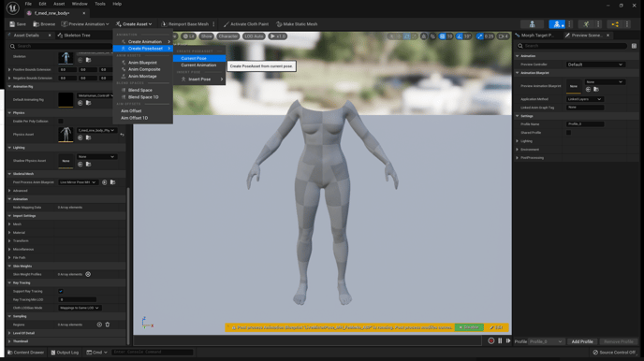Viewport: 644px width, 361px height.
Task: Open the viewport Character menu
Action: [228, 36]
